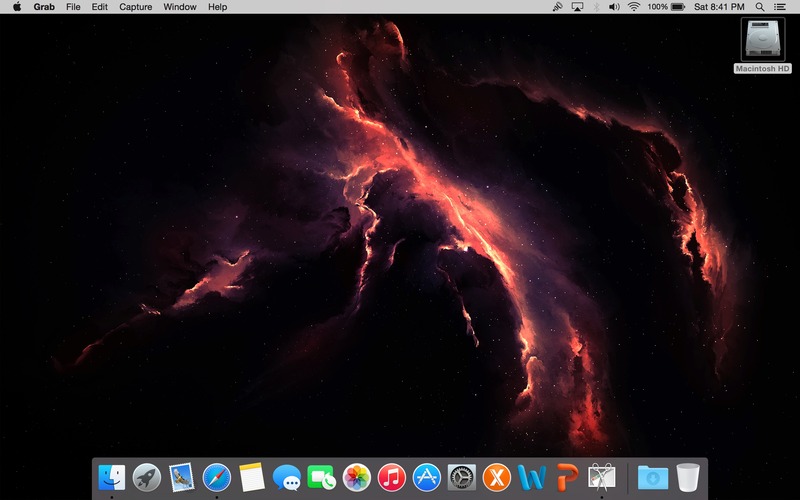This screenshot has height=500, width=800.
Task: Open the Capture menu
Action: pos(136,7)
